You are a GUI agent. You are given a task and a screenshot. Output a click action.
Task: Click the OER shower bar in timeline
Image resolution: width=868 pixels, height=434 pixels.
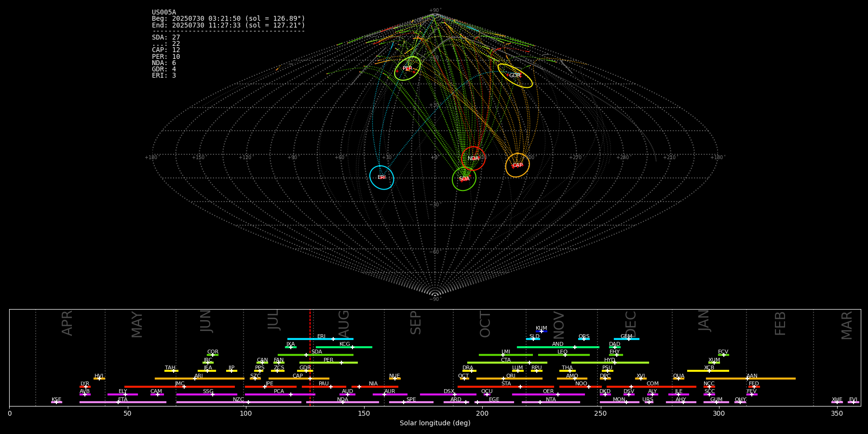pos(548,394)
